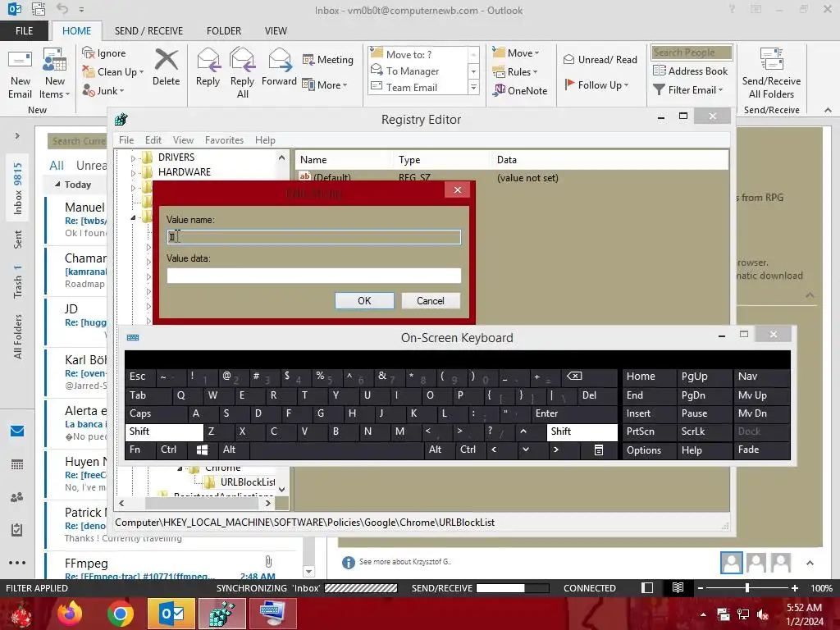
Task: Open Mail view in the navigation bar
Action: click(x=17, y=431)
